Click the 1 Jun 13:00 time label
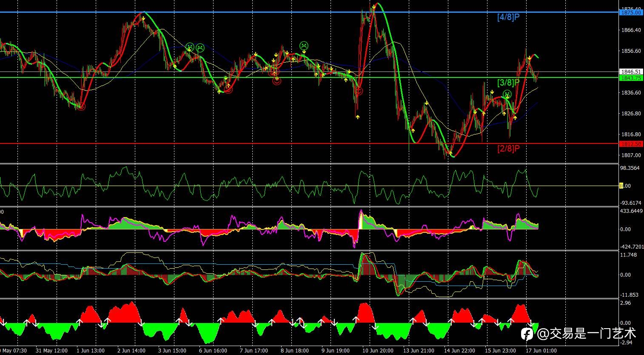 point(91,351)
